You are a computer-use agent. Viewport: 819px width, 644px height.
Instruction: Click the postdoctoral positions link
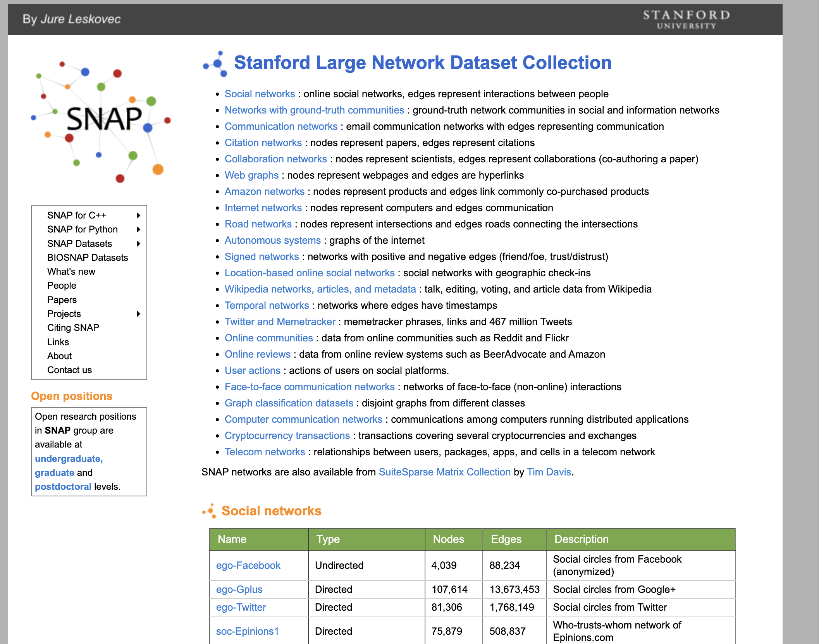63,486
